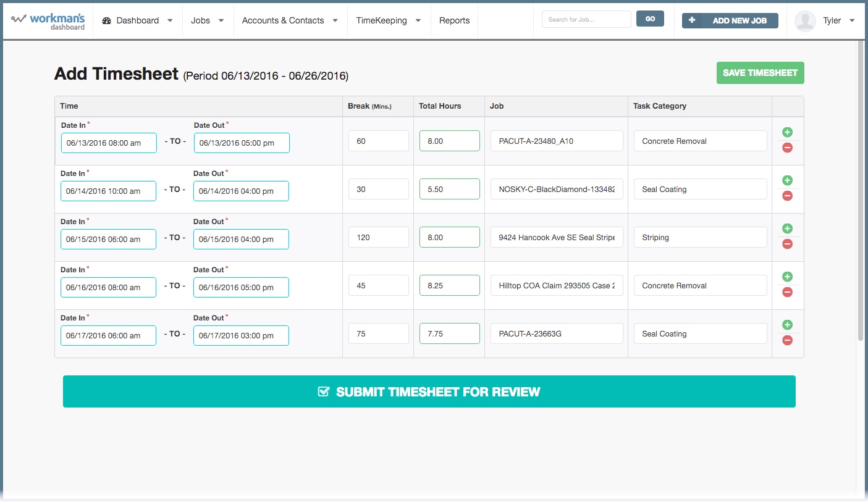The image size is (868, 502).
Task: Add a row after the 06/17/2016 entry
Action: pos(787,325)
